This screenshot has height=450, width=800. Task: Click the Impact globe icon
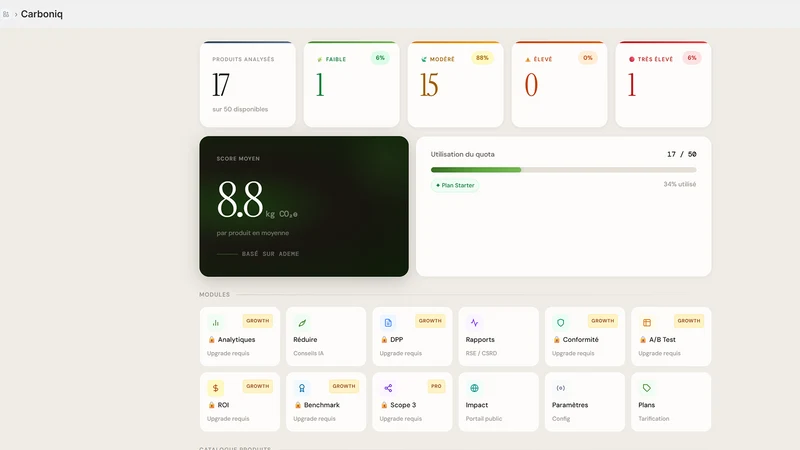pyautogui.click(x=474, y=388)
